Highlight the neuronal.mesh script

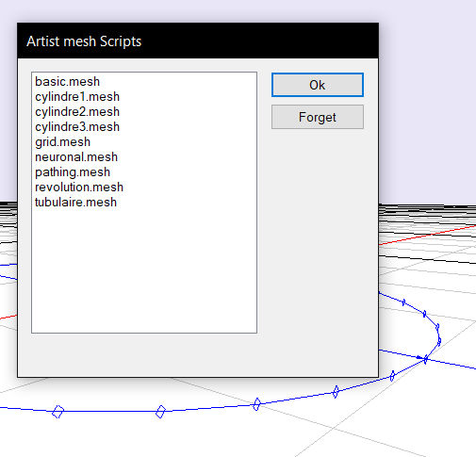pyautogui.click(x=76, y=157)
